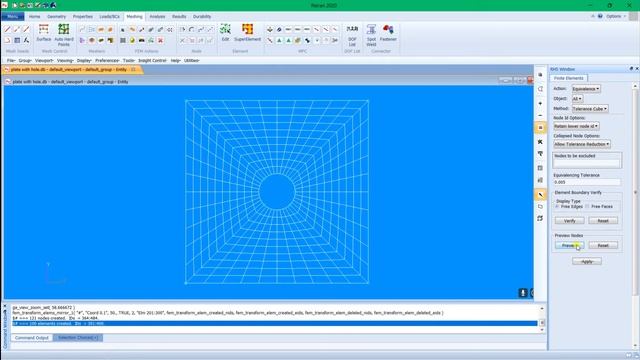Switch to the Home ribbon tab
The height and width of the screenshot is (360, 640).
[34, 17]
